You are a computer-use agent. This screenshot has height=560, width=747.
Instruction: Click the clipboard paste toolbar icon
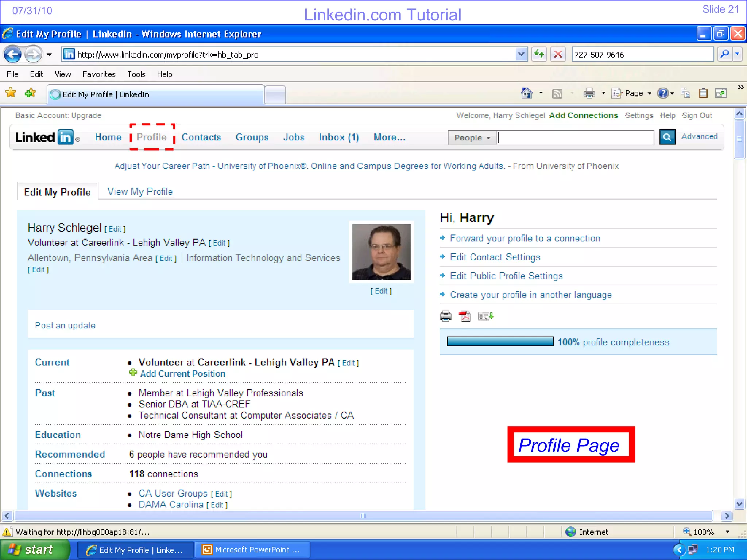pyautogui.click(x=703, y=93)
